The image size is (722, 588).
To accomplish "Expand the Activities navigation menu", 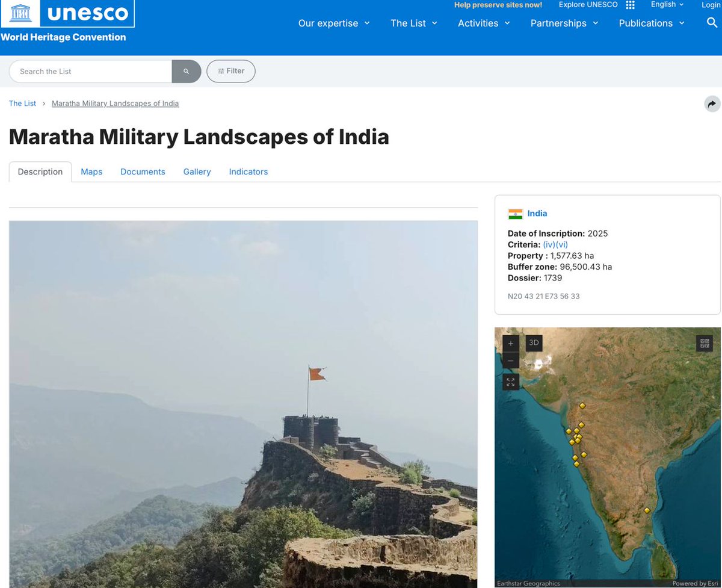I will coord(484,23).
